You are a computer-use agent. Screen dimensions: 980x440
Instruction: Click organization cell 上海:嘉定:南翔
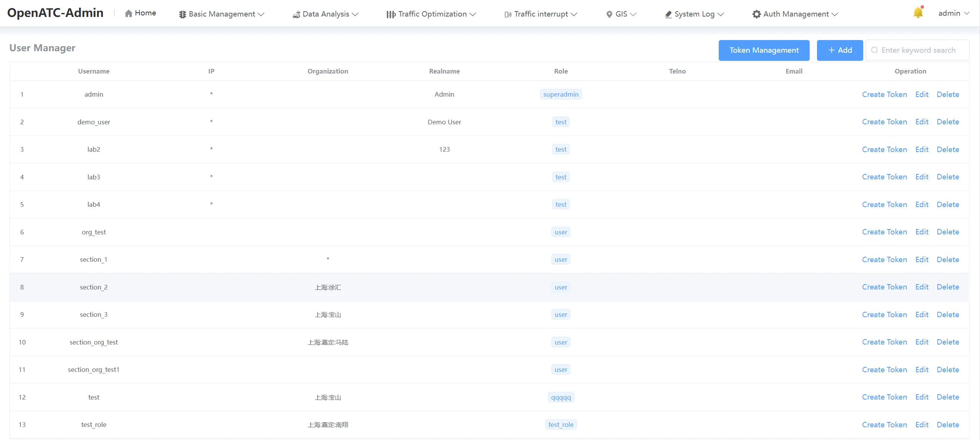[328, 425]
